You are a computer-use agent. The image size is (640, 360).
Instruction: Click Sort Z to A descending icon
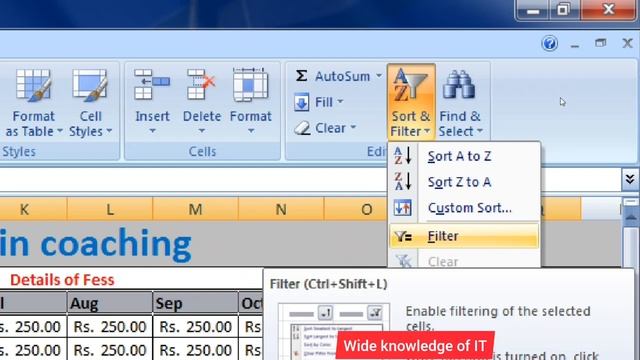click(x=402, y=182)
